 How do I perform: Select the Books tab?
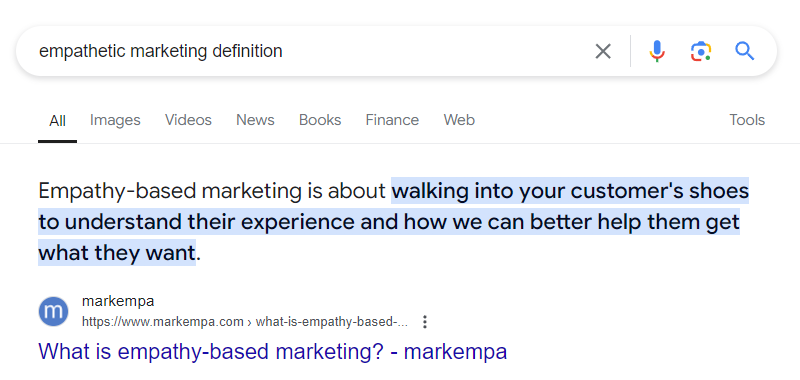[x=320, y=120]
